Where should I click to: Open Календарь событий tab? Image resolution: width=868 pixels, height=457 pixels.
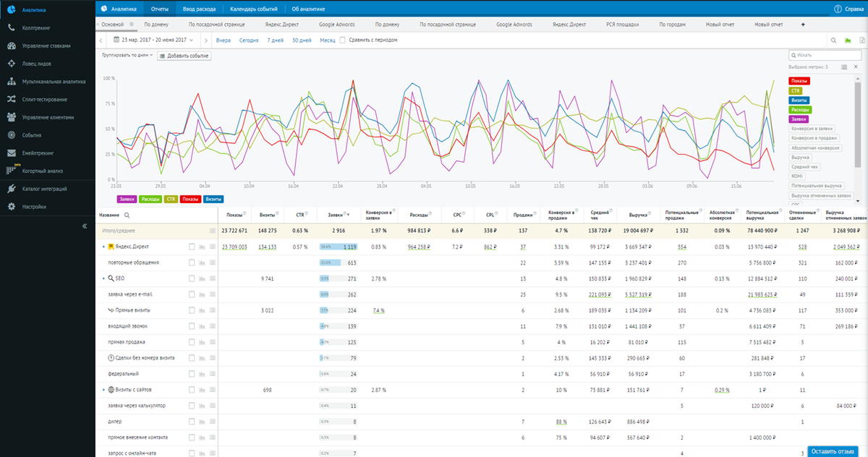point(253,9)
